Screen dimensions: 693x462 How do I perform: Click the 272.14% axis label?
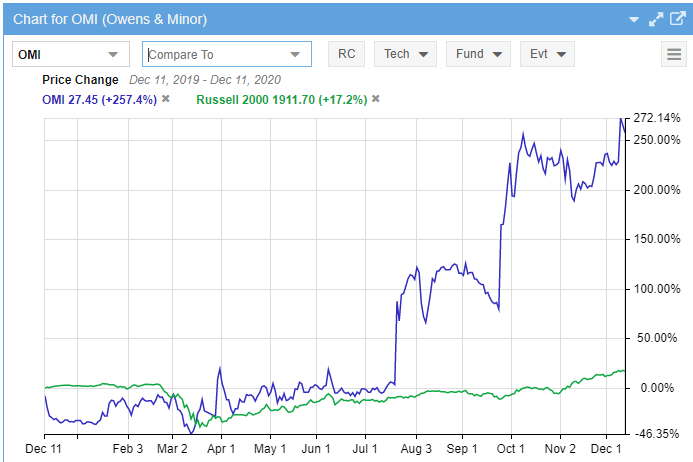click(657, 118)
